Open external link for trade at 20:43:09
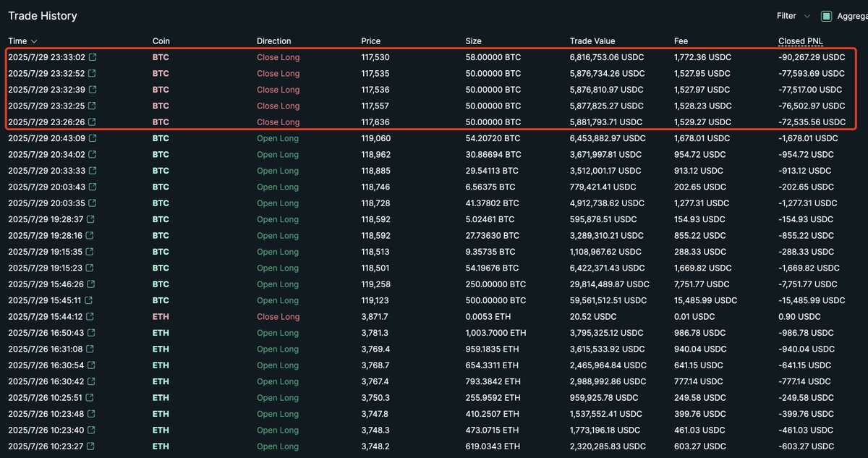The image size is (868, 458). click(91, 138)
